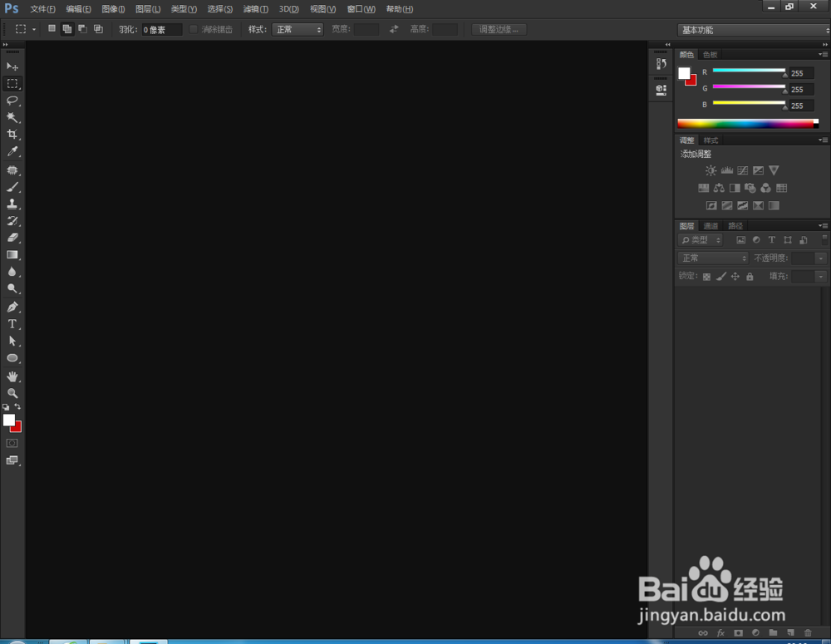Select the Healing Brush tool
This screenshot has width=831, height=644.
12,170
